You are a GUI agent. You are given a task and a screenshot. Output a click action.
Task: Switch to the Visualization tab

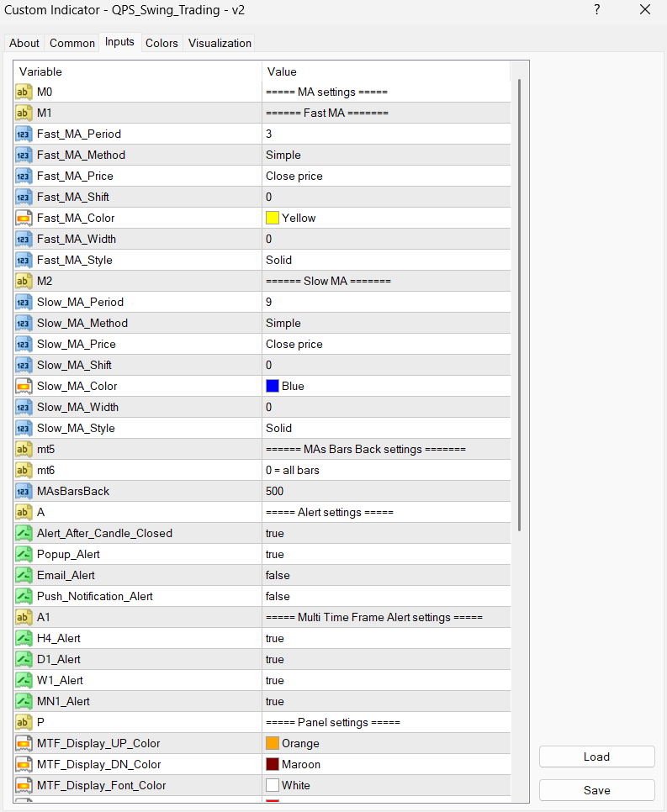(x=220, y=43)
